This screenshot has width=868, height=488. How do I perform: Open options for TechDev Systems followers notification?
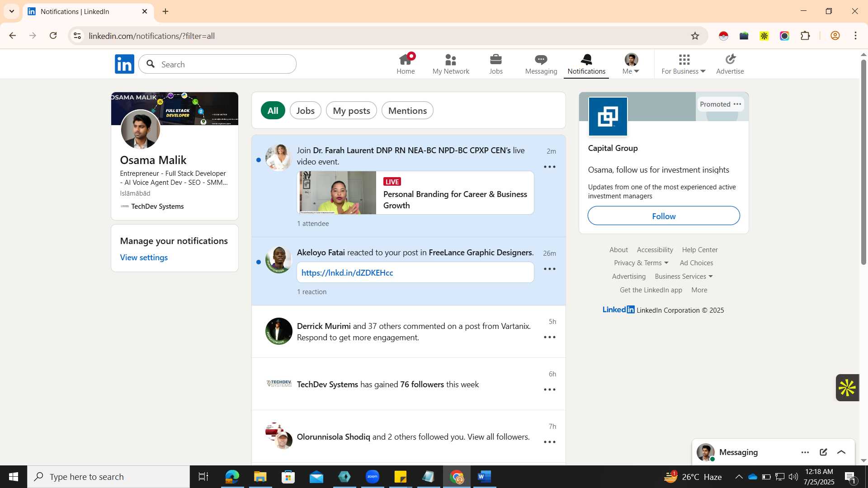tap(550, 390)
